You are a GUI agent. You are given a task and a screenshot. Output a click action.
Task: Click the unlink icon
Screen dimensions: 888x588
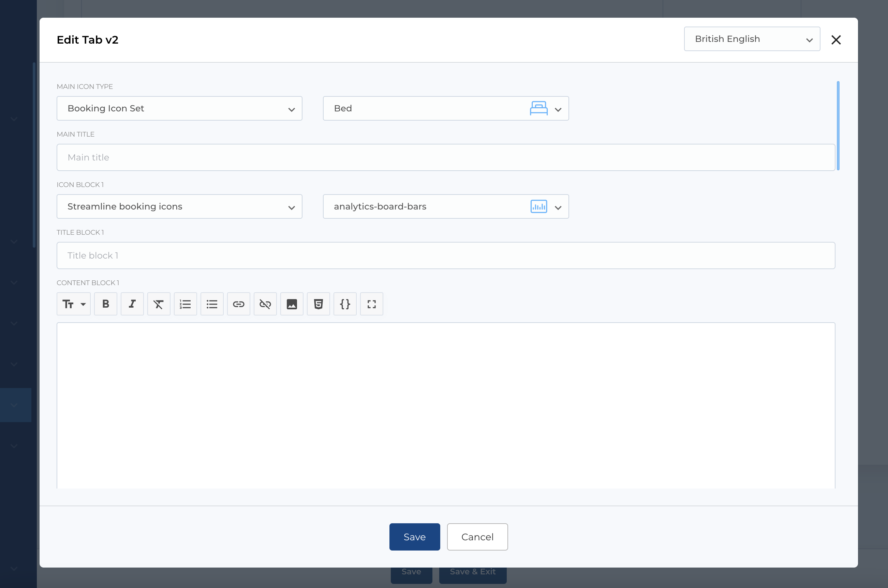[265, 304]
